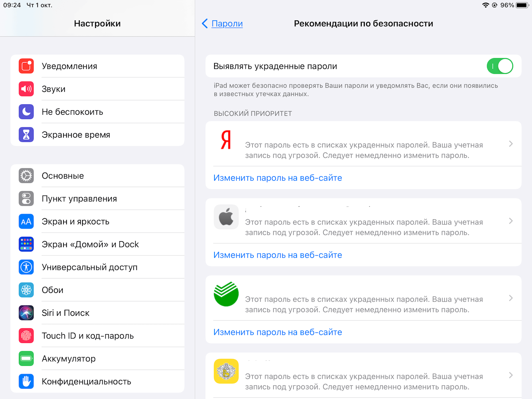This screenshot has width=532, height=399.
Task: Expand the Yandex password entry chevron
Action: point(511,144)
